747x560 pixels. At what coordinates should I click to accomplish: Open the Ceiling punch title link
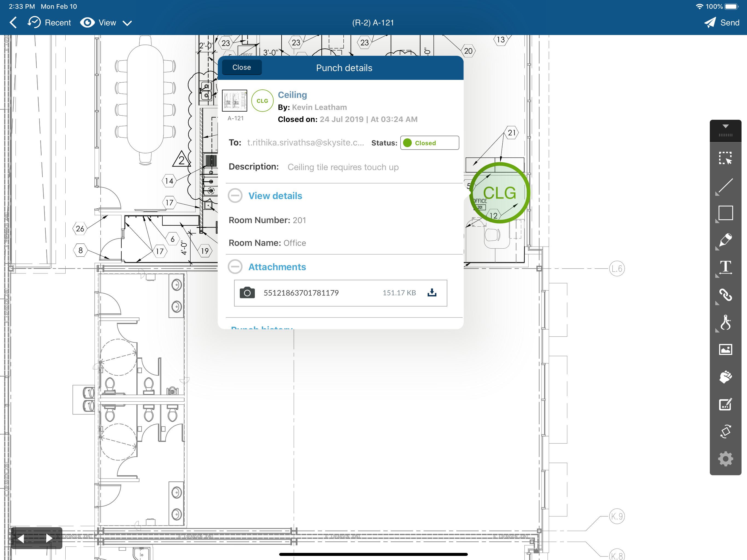[x=292, y=95]
